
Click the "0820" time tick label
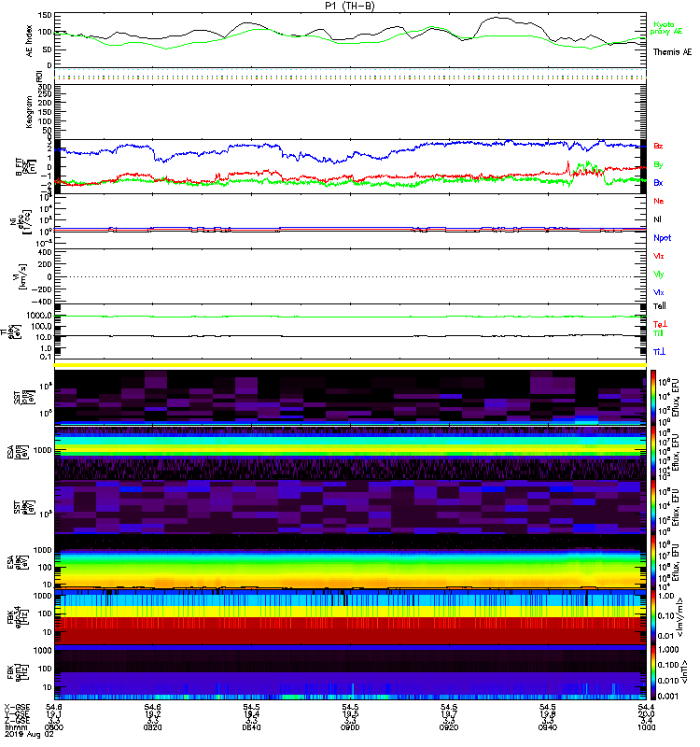[x=152, y=727]
